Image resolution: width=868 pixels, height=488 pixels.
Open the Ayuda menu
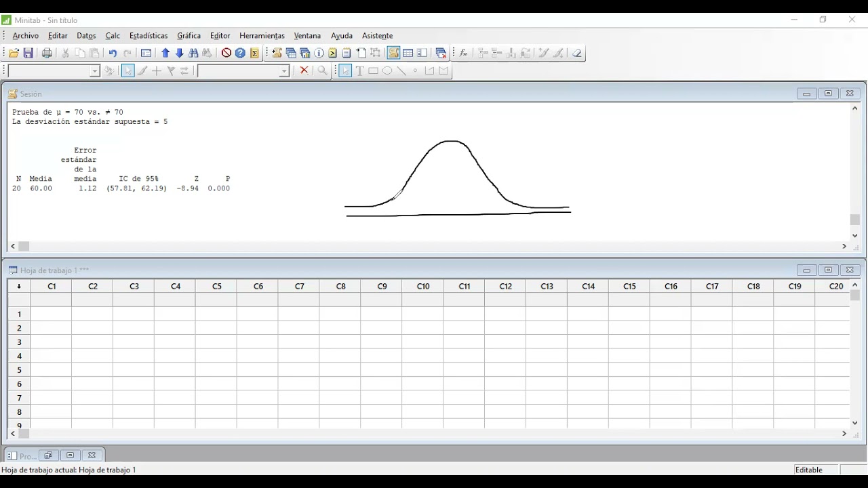point(342,36)
